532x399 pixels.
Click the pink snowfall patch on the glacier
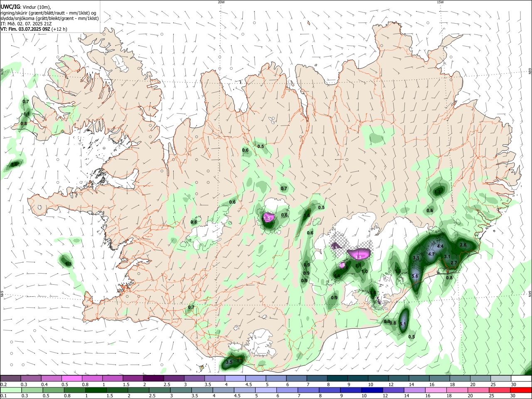359,254
